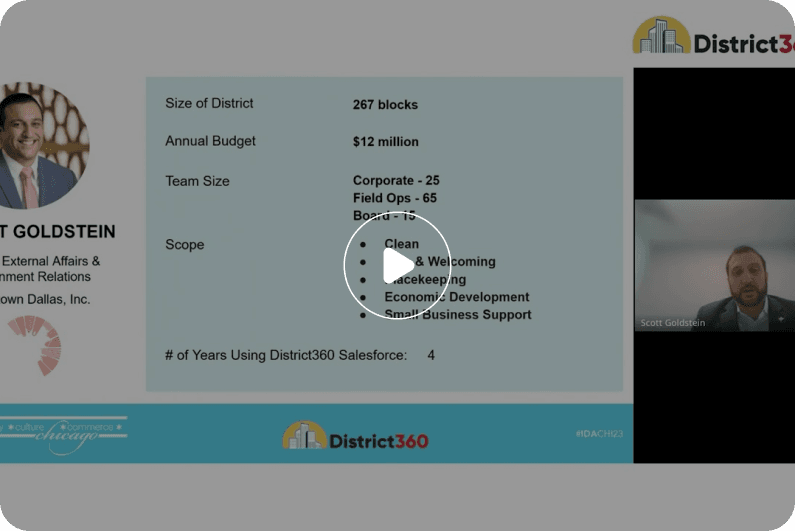Viewport: 795px width, 531px height.
Task: Play the video with the center play button
Action: click(x=397, y=265)
